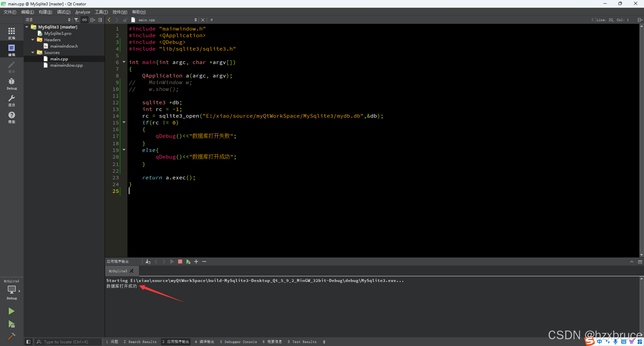The width and height of the screenshot is (644, 346).
Task: Clear the application output with broom icon
Action: pyautogui.click(x=148, y=262)
